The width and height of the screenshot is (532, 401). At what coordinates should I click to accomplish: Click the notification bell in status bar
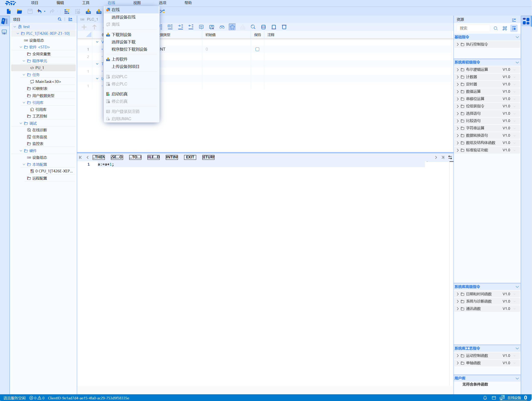485,398
